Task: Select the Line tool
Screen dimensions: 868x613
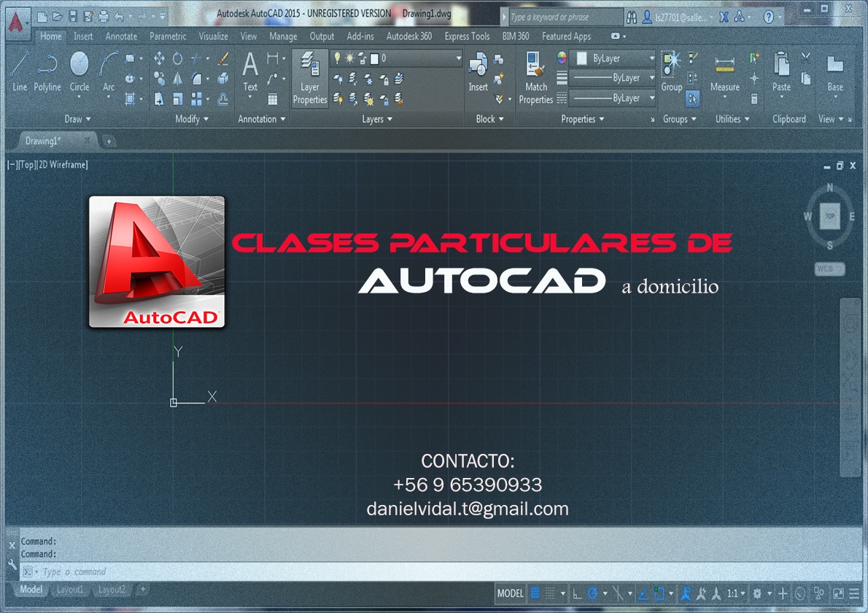Action: tap(20, 72)
